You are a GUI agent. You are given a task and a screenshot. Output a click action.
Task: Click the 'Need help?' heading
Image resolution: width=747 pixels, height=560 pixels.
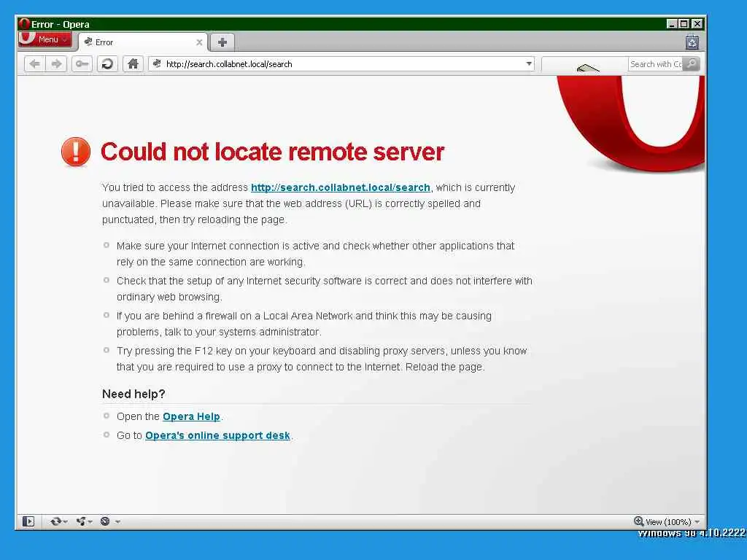click(133, 394)
